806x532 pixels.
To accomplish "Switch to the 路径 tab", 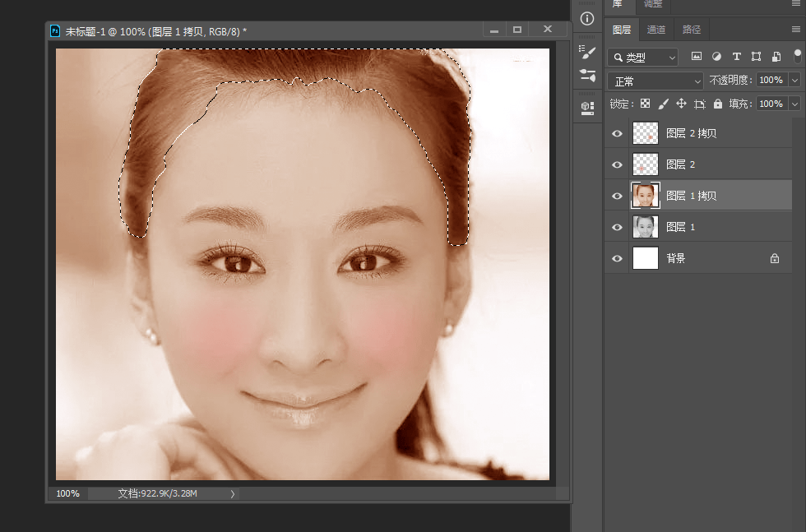I will tap(692, 30).
